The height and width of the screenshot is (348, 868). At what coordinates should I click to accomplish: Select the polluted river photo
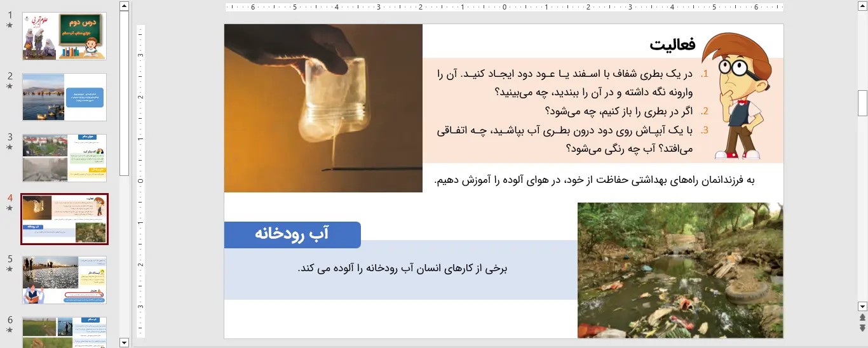[680, 270]
